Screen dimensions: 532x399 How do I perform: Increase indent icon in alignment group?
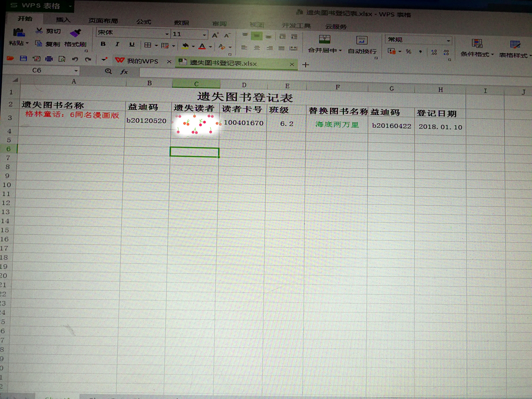point(294,37)
